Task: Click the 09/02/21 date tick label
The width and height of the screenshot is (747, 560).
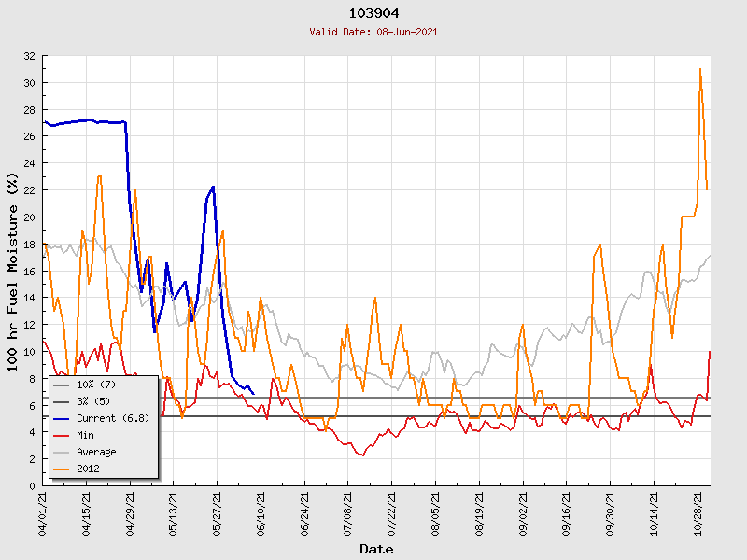Action: click(x=524, y=511)
